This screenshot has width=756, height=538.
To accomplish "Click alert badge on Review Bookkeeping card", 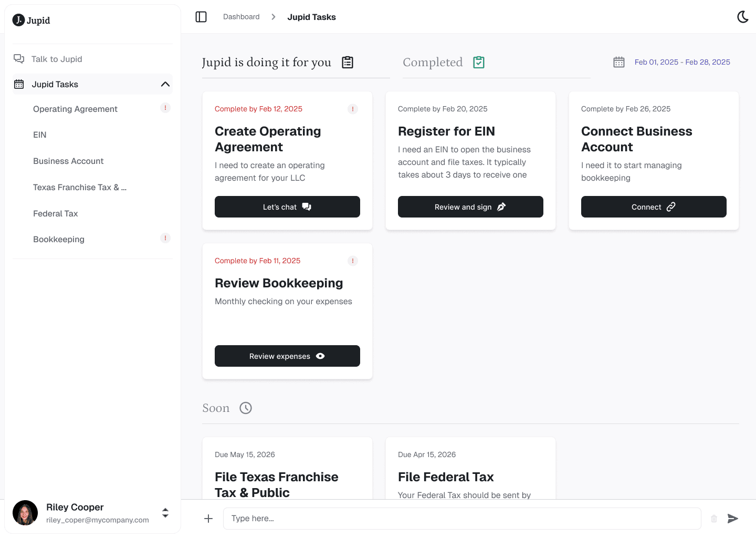I will click(353, 261).
